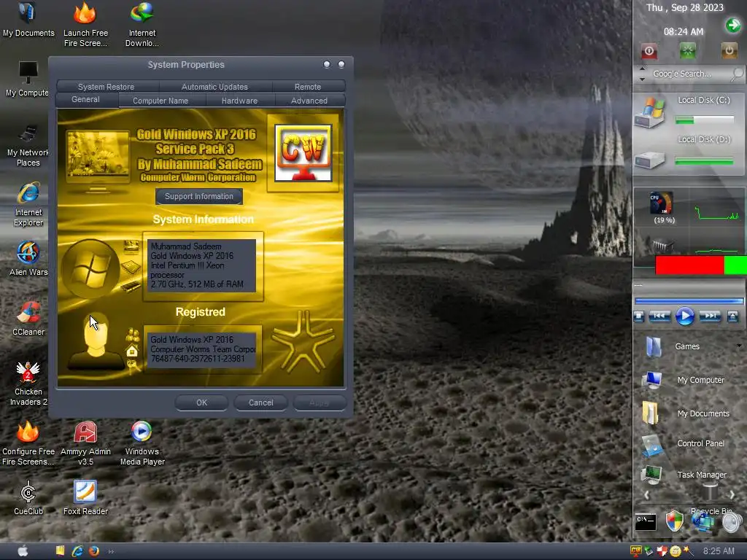The width and height of the screenshot is (747, 560).
Task: Click the media player seek bar
Action: [689, 301]
